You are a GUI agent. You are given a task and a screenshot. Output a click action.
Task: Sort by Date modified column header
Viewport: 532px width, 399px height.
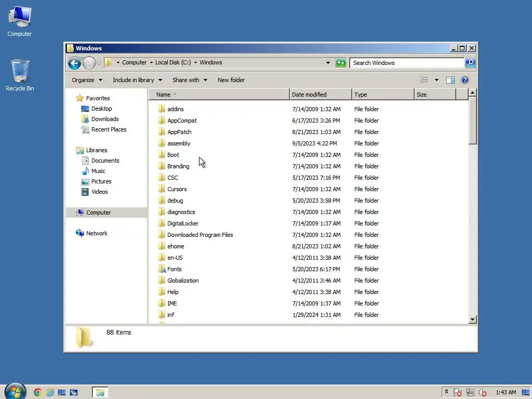321,95
